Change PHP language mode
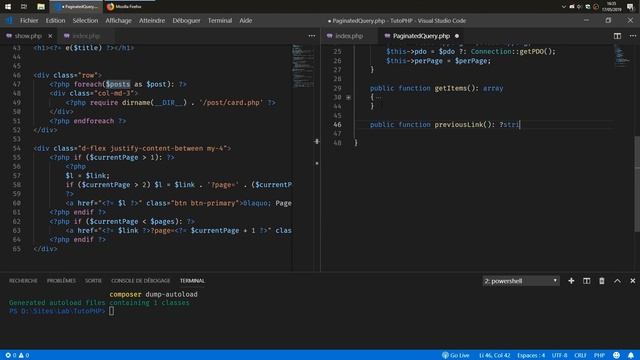Screen dimensions: 640x360 [599, 355]
